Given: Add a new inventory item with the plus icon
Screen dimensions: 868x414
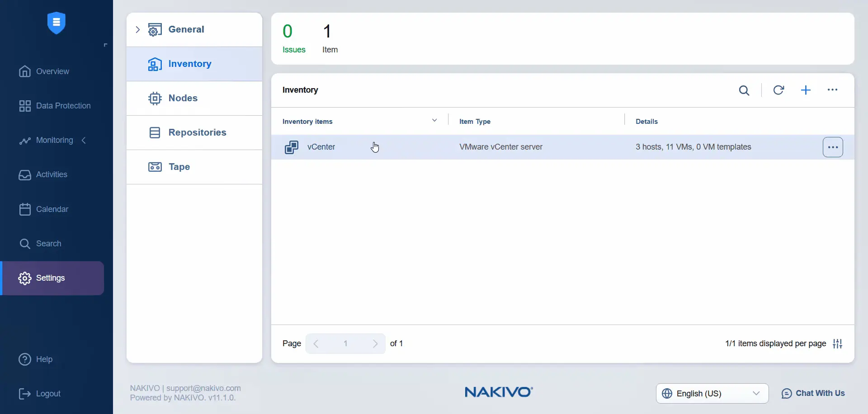Looking at the screenshot, I should click(x=806, y=90).
